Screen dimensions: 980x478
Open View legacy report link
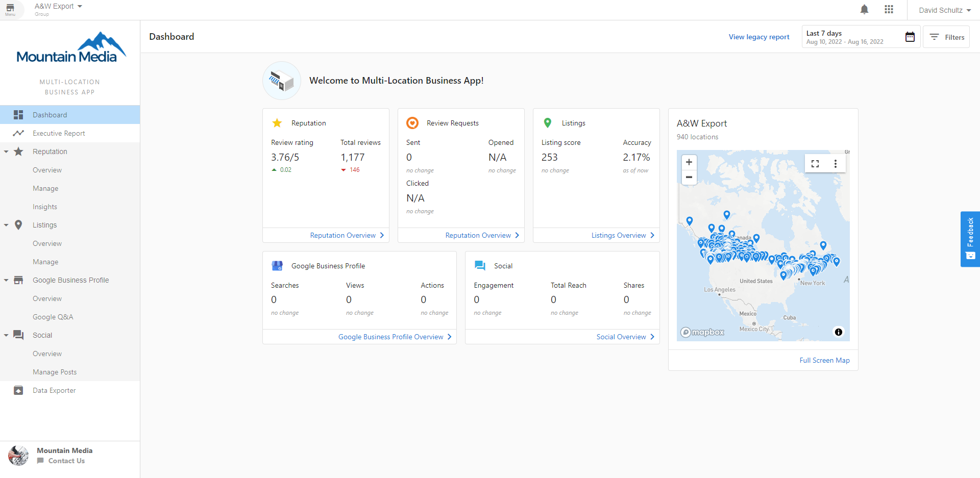(759, 37)
